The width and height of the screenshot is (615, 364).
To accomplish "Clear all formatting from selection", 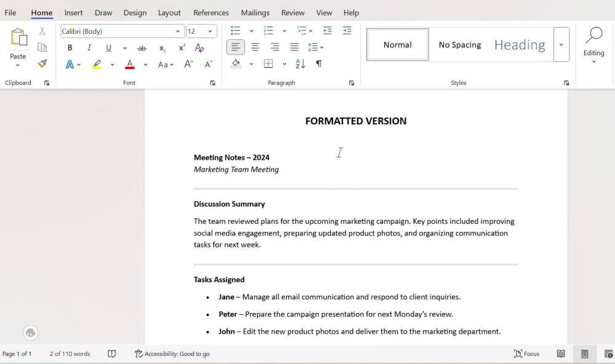I will pos(199,48).
